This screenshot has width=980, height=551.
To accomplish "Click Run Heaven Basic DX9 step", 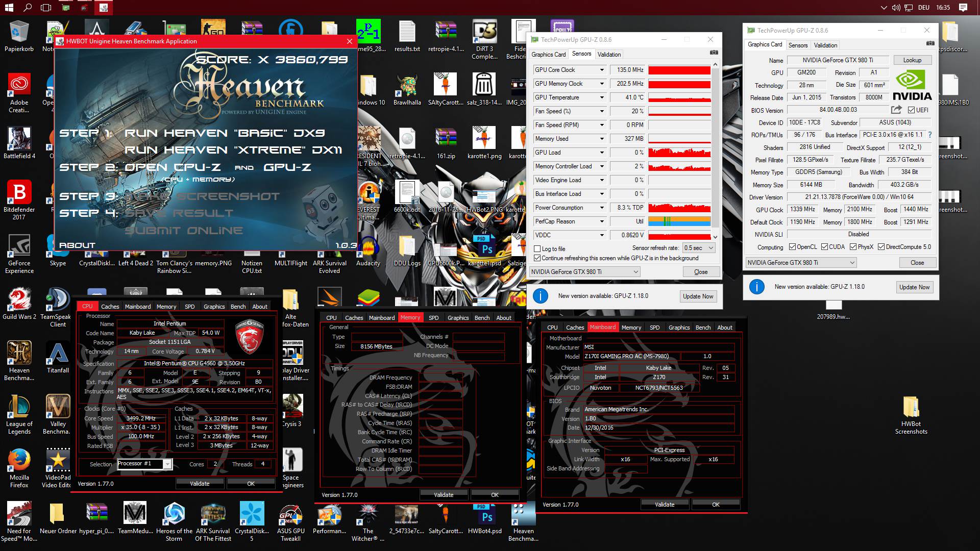I will coord(225,133).
